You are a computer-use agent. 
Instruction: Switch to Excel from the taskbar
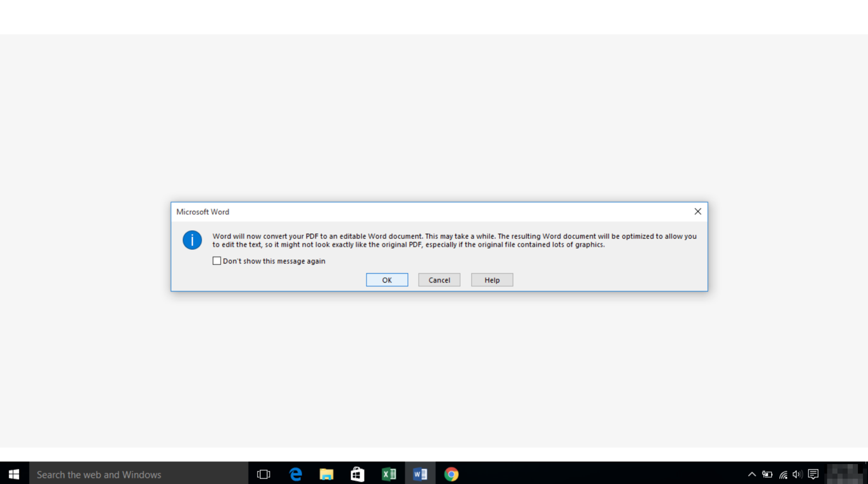(x=389, y=474)
